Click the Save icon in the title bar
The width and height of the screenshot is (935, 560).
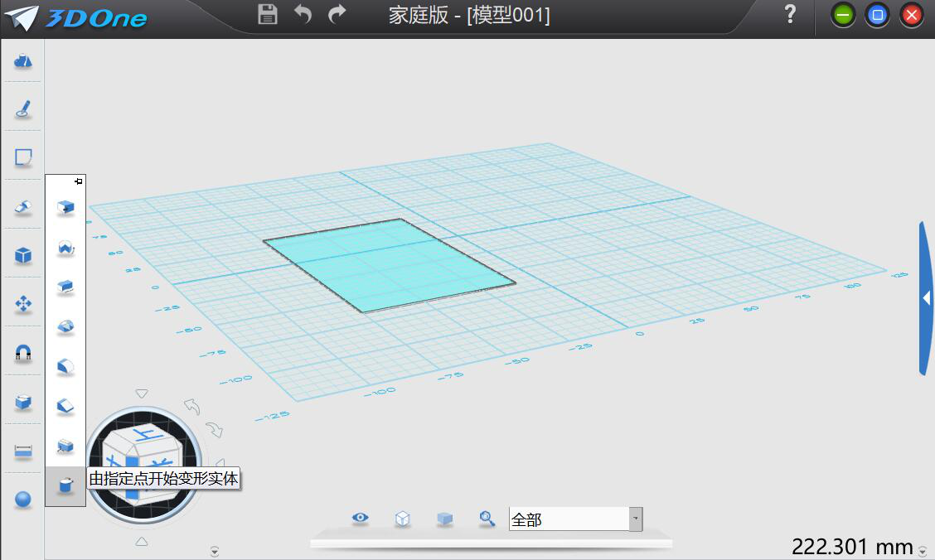click(x=267, y=14)
